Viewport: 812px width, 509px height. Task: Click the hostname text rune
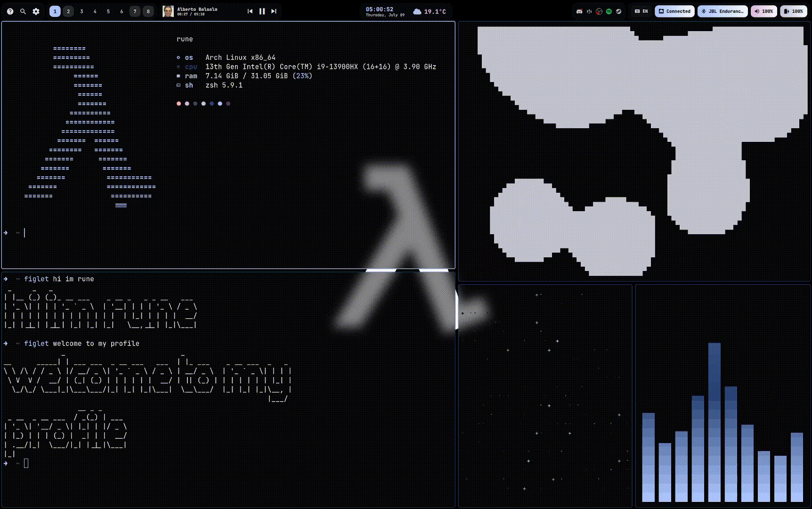tap(185, 39)
